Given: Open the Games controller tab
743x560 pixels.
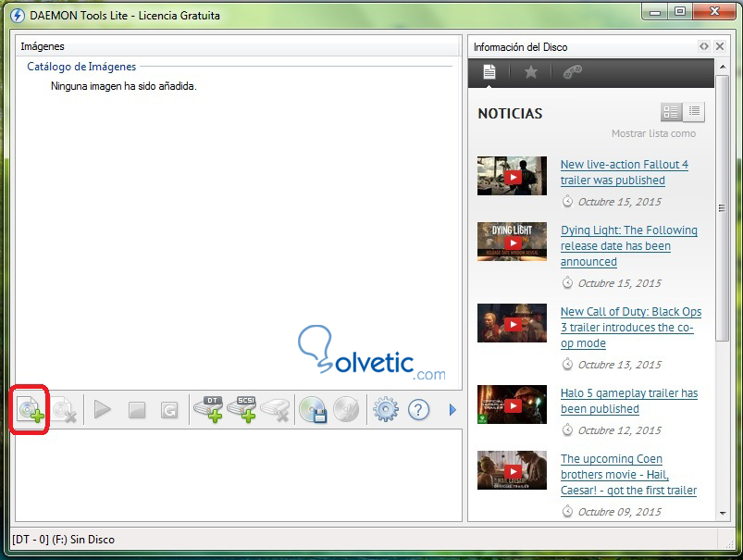Looking at the screenshot, I should pyautogui.click(x=573, y=72).
